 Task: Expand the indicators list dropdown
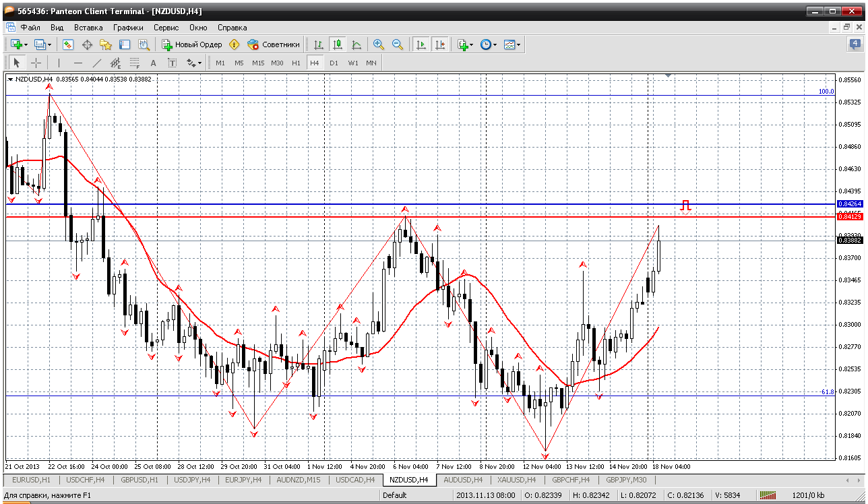point(471,44)
